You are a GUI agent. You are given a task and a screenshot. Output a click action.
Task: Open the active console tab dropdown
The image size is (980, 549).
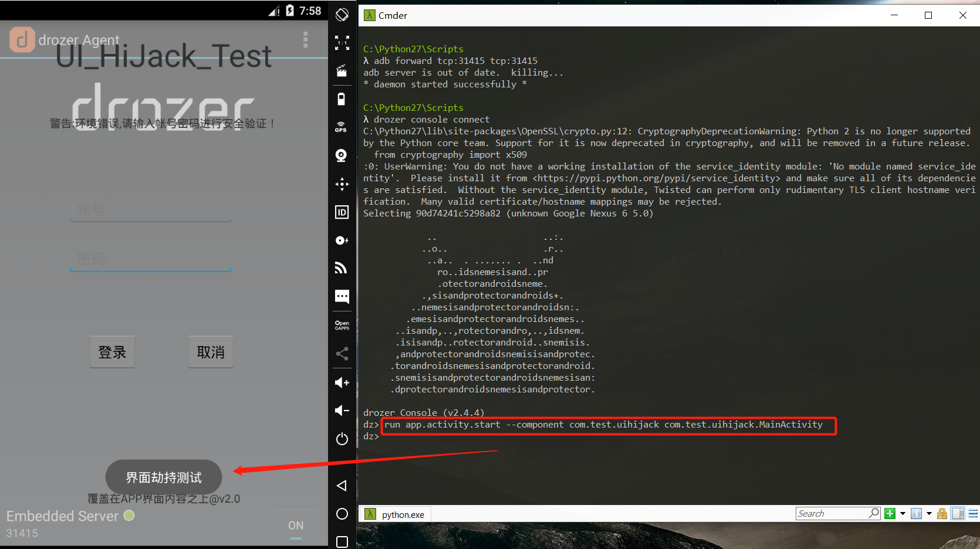click(928, 513)
